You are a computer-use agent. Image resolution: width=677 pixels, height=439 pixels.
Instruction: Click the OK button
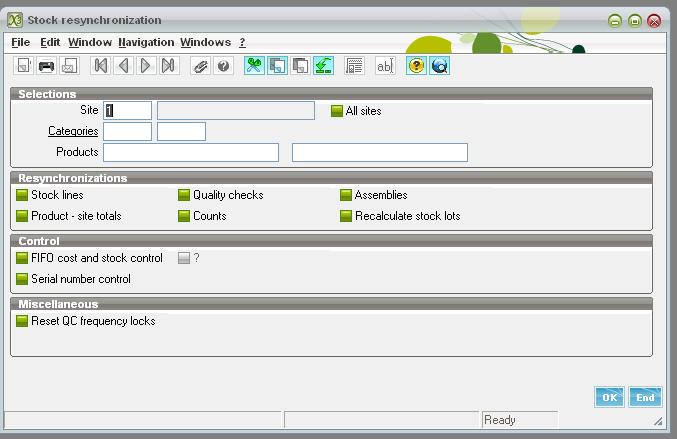(x=609, y=397)
